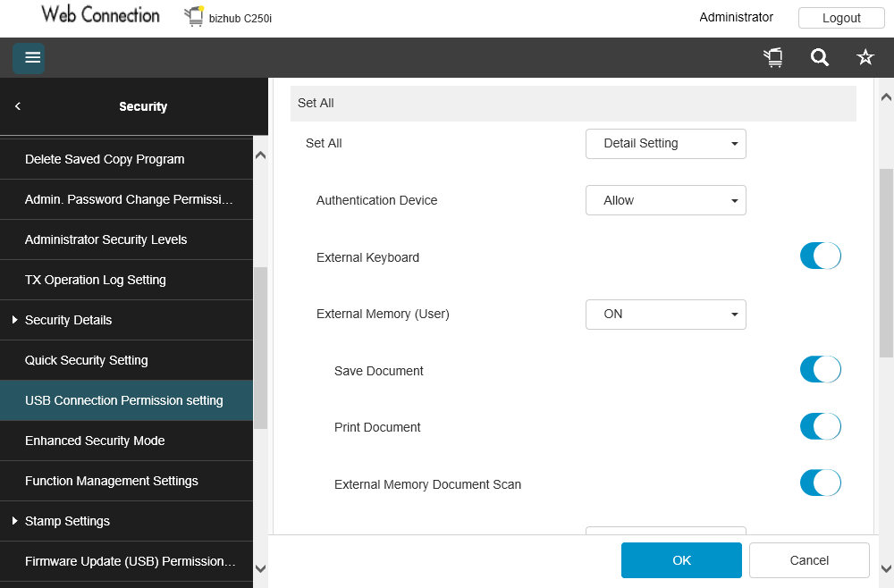Open the hamburger main menu
The image size is (894, 588).
pyautogui.click(x=29, y=58)
